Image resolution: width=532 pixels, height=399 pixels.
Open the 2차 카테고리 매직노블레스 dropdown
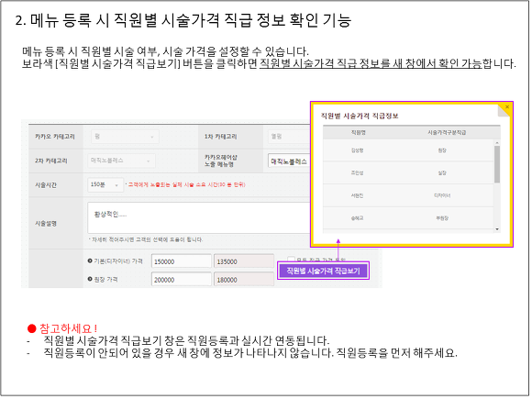point(121,161)
